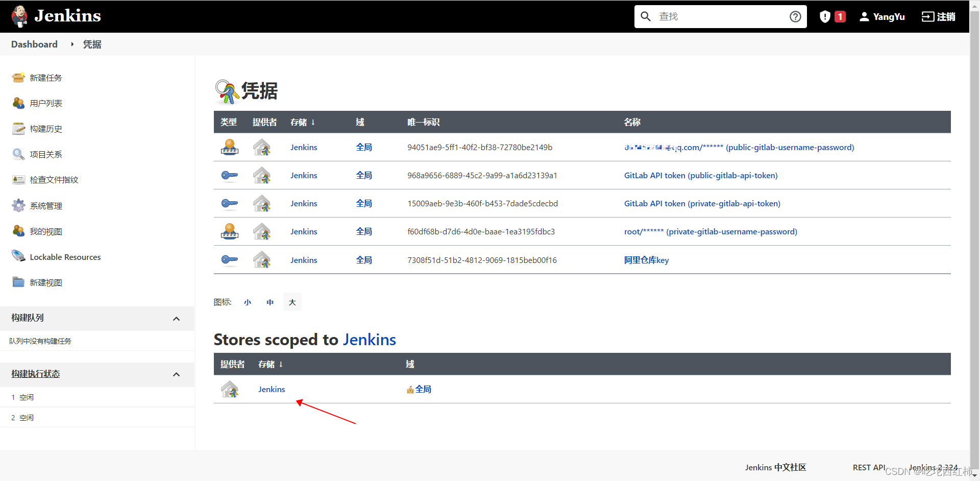Viewport: 980px width, 481px height.
Task: Open GitLab API token (public-gitlab-api-token)
Action: 701,175
